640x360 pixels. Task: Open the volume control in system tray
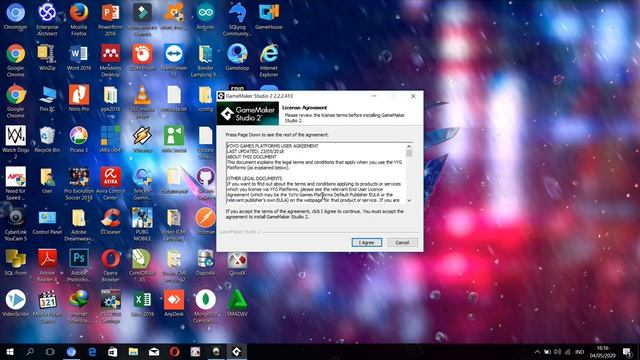(x=558, y=352)
